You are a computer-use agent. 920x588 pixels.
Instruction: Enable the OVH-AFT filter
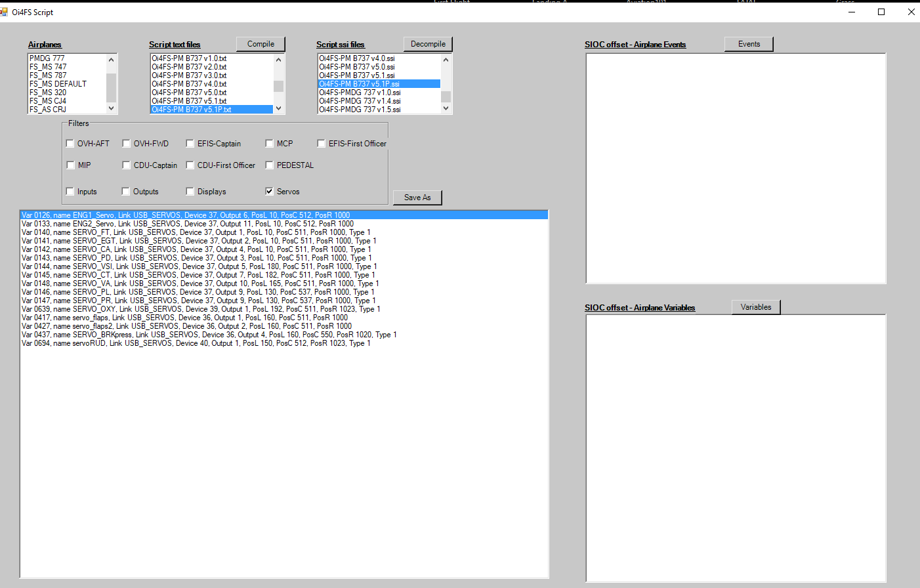pyautogui.click(x=70, y=143)
